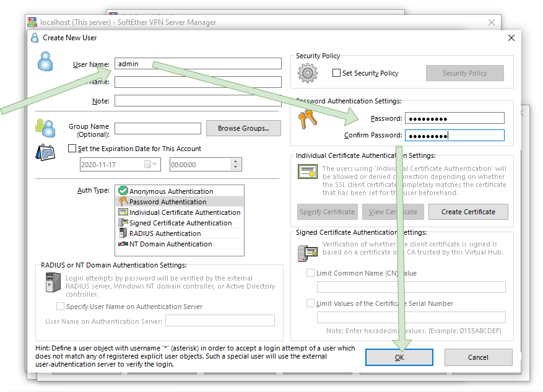The image size is (543, 392).
Task: Click the certificate serial number input field
Action: click(x=411, y=317)
